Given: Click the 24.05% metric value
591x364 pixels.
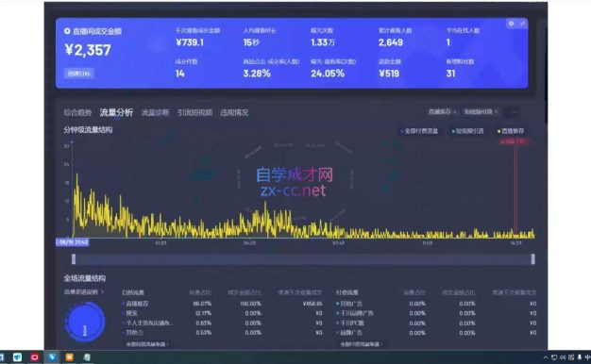Looking at the screenshot, I should pyautogui.click(x=328, y=74).
